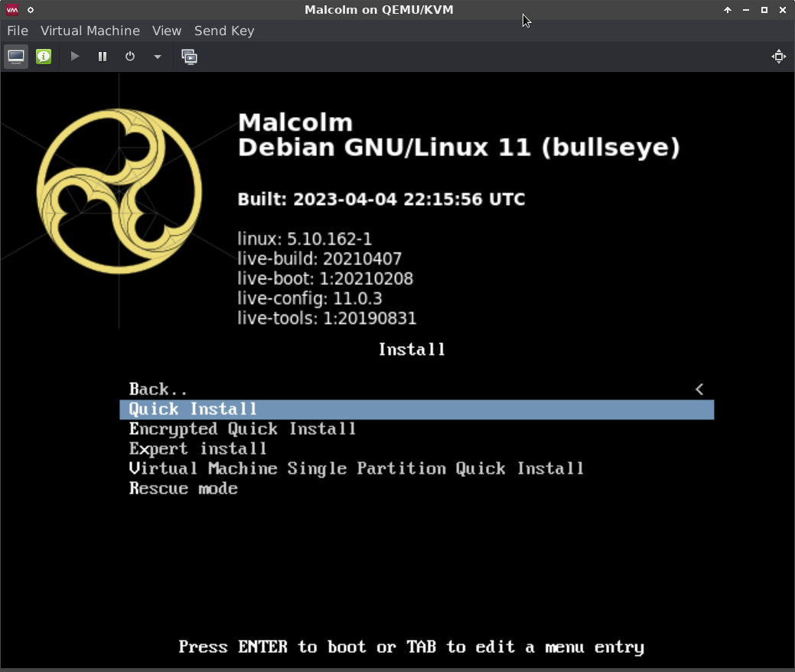Select Encrypted Quick Install entry
Screen dimensions: 795x672
417,429
